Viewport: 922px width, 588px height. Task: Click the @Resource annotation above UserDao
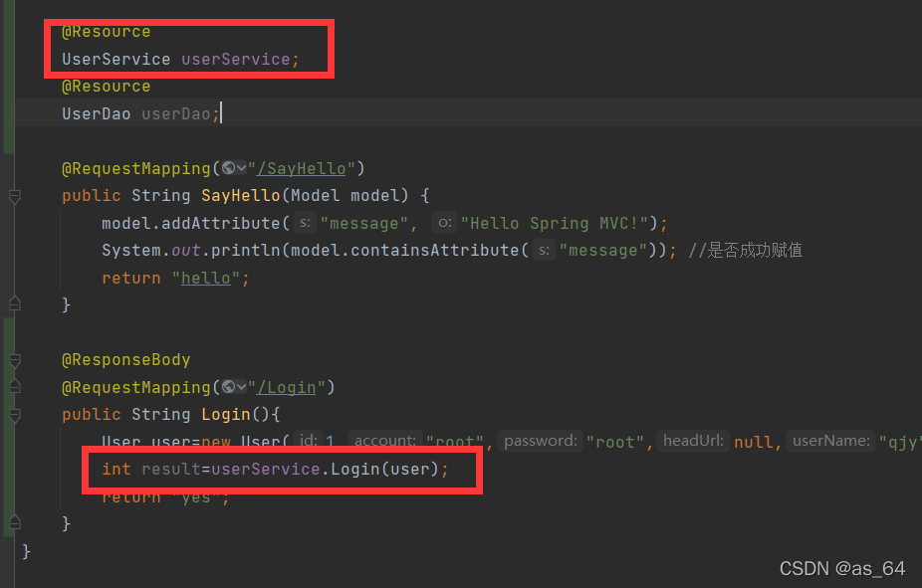pyautogui.click(x=106, y=87)
